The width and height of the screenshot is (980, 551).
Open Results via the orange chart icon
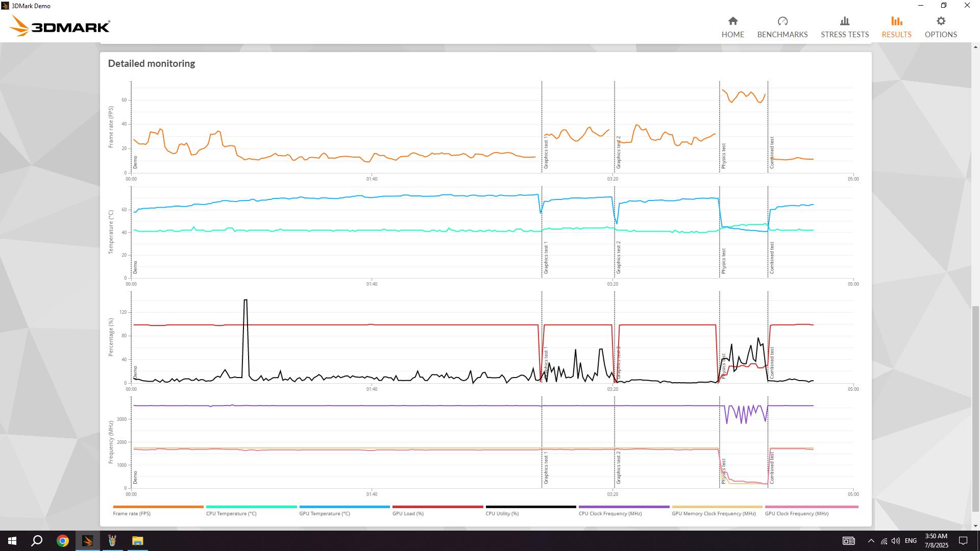coord(896,21)
